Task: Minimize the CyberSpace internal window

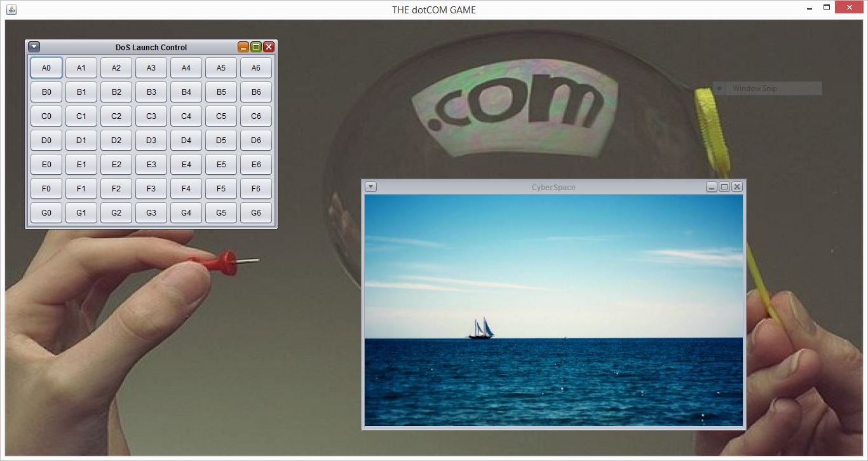Action: coord(712,187)
